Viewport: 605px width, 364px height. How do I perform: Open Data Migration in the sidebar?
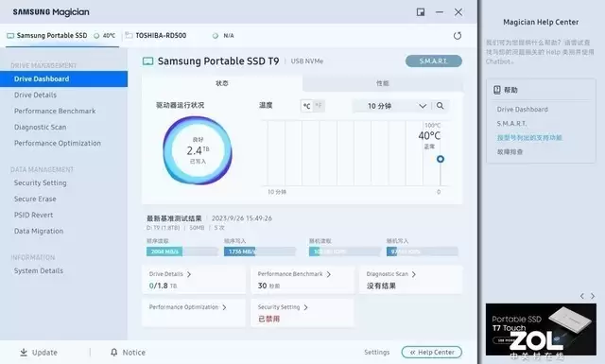39,232
